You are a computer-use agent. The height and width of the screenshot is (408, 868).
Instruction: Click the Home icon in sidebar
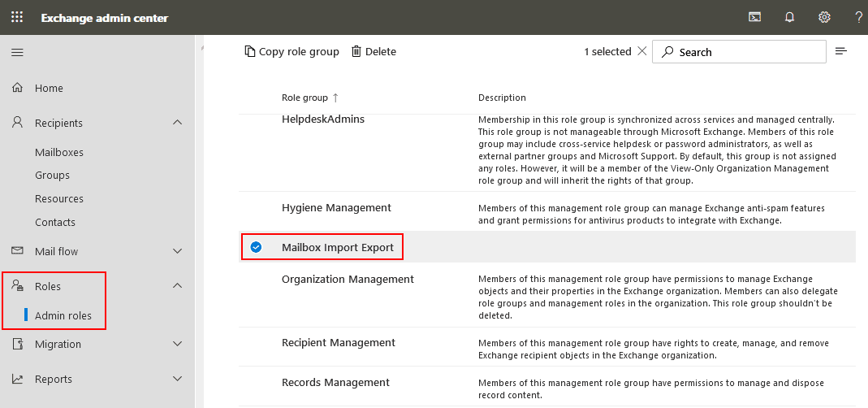click(18, 88)
